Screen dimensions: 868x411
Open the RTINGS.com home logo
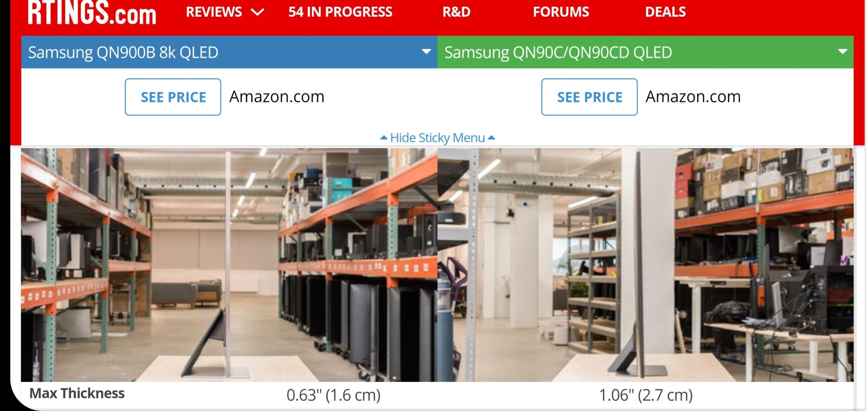click(92, 12)
